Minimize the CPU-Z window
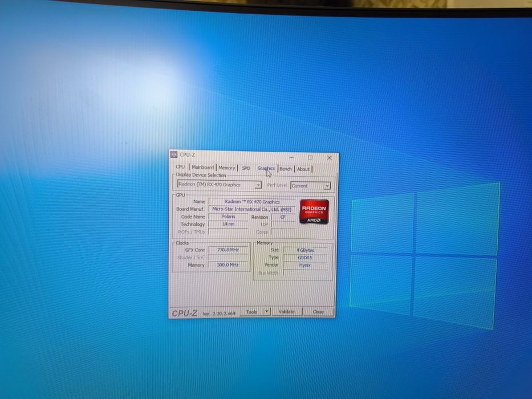The image size is (532, 399). pos(292,157)
